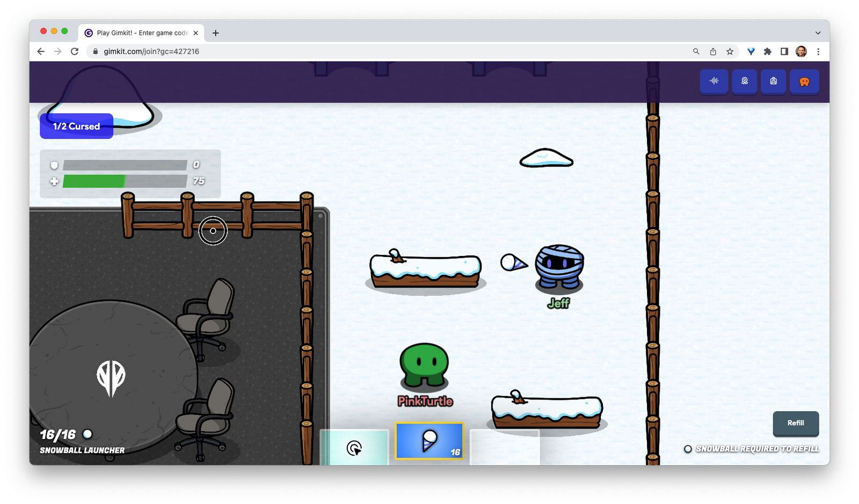
Task: Bookmark this page with the star
Action: coord(730,52)
